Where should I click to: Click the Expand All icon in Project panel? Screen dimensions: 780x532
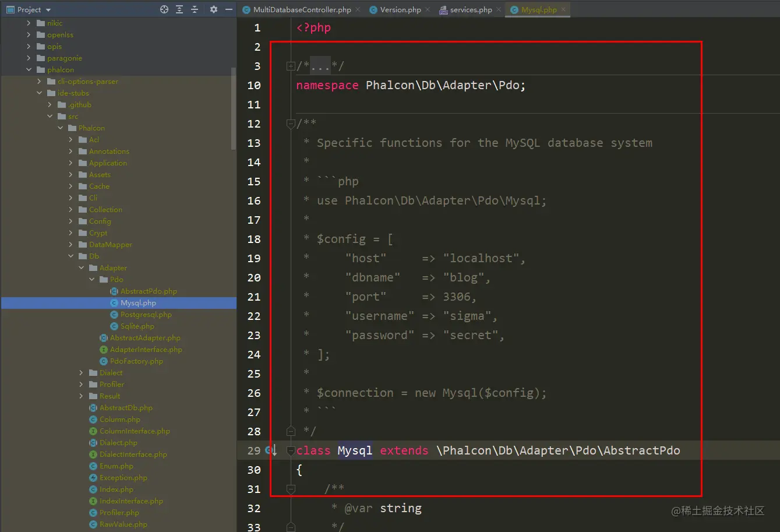pyautogui.click(x=179, y=9)
